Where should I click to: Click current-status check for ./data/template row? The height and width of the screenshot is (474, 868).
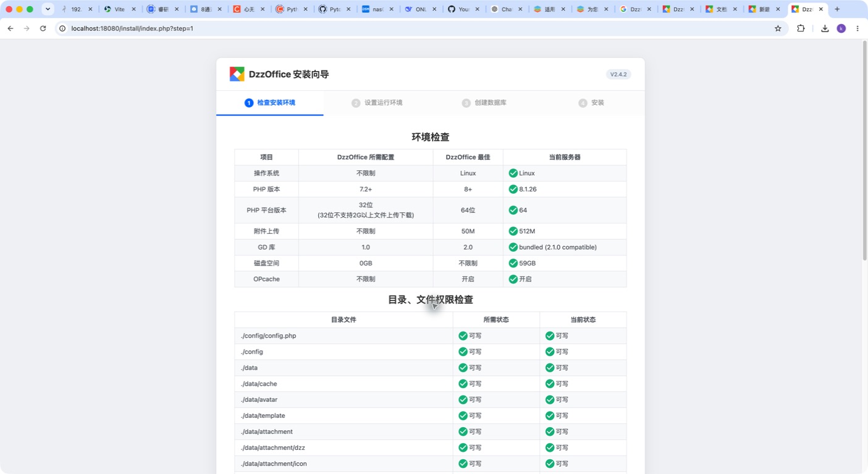(x=550, y=416)
